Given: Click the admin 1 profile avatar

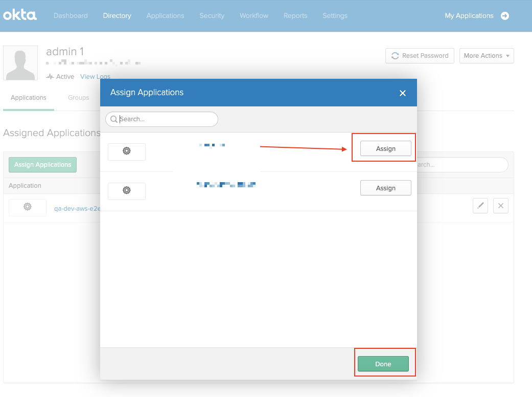Looking at the screenshot, I should [20, 63].
